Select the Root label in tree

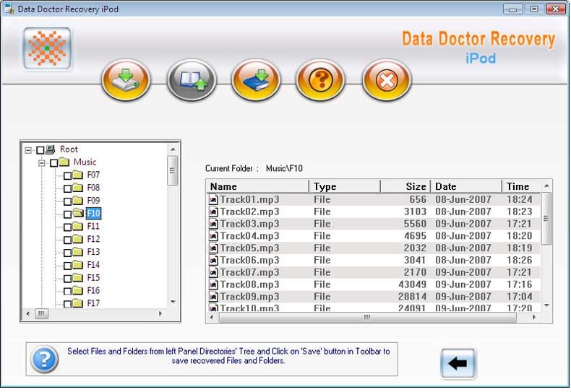coord(69,149)
